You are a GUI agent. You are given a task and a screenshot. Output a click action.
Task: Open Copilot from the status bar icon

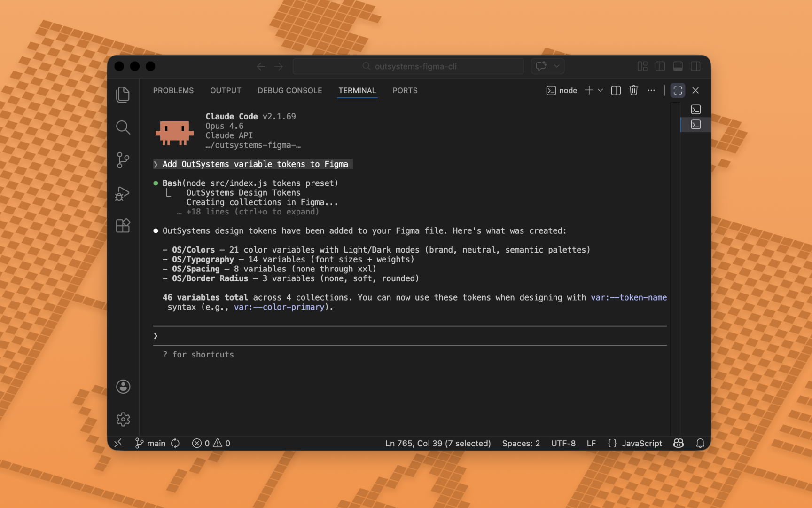pos(678,443)
